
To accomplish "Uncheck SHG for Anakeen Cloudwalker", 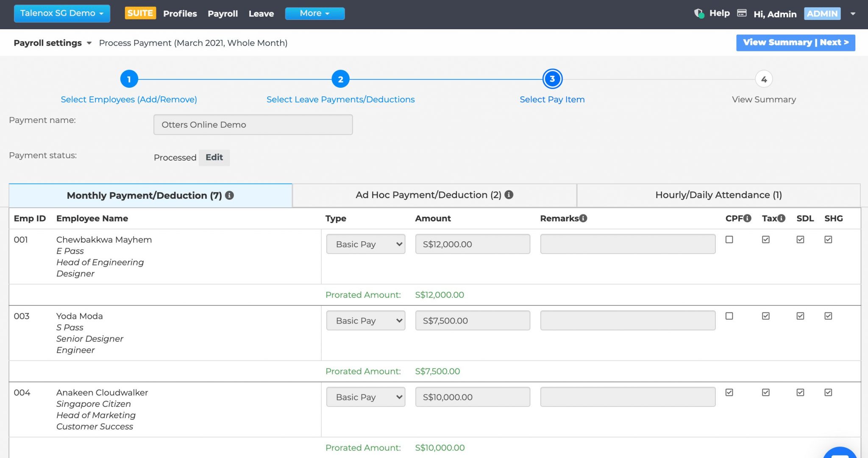I will pyautogui.click(x=828, y=392).
